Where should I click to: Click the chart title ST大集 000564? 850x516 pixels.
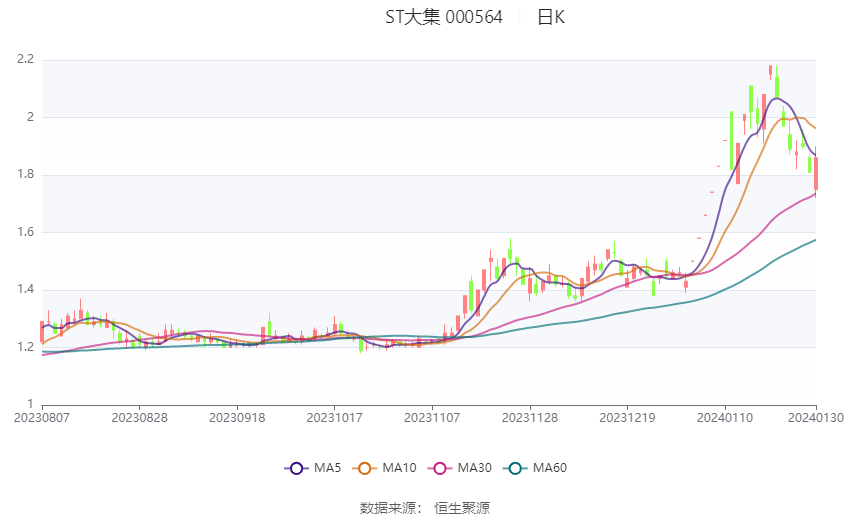[x=443, y=17]
